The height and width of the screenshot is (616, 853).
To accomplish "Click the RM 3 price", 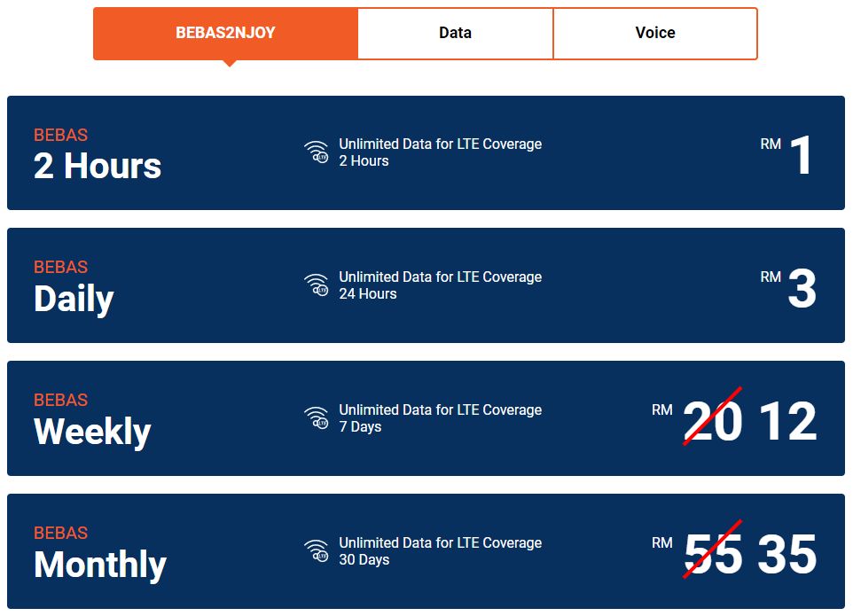I will [787, 288].
